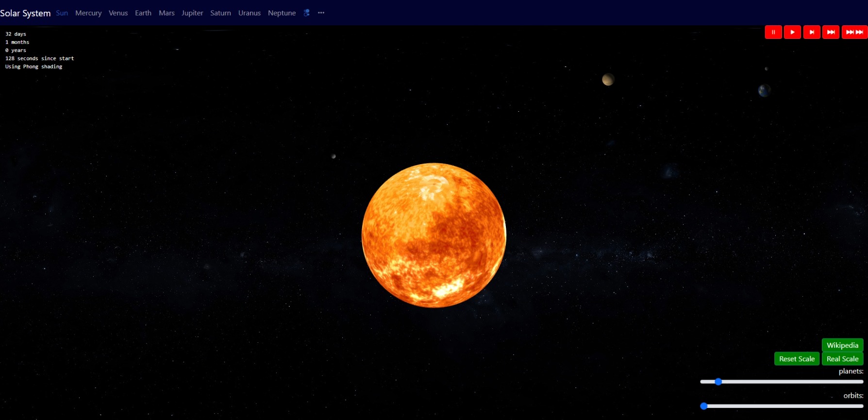This screenshot has width=868, height=420.
Task: Click the Earth globe in the scene
Action: coord(764,90)
